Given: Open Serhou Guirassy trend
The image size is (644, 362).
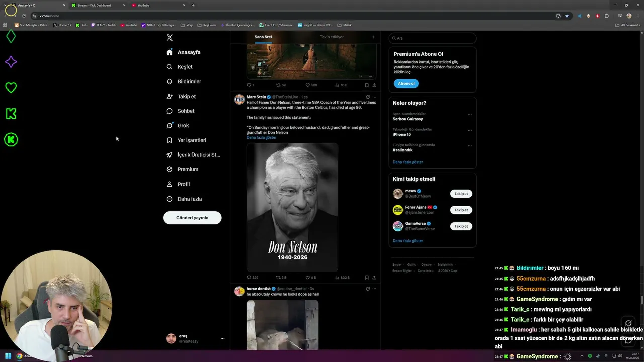Looking at the screenshot, I should click(x=408, y=119).
